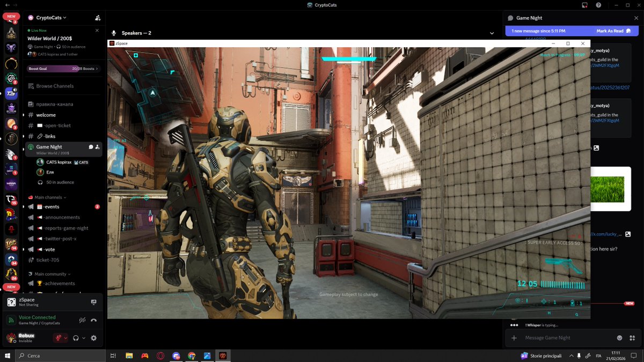The image size is (644, 362).
Task: Open chat icon on Game Night channel
Action: click(x=91, y=147)
